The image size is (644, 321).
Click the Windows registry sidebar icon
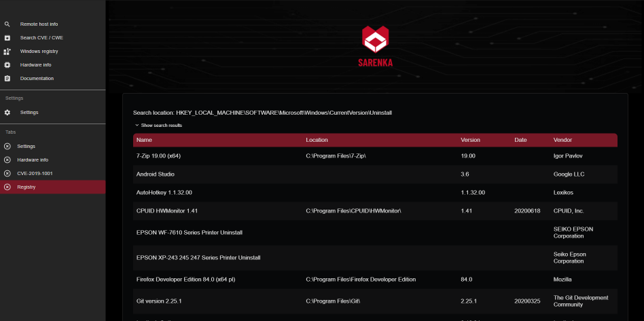7,52
